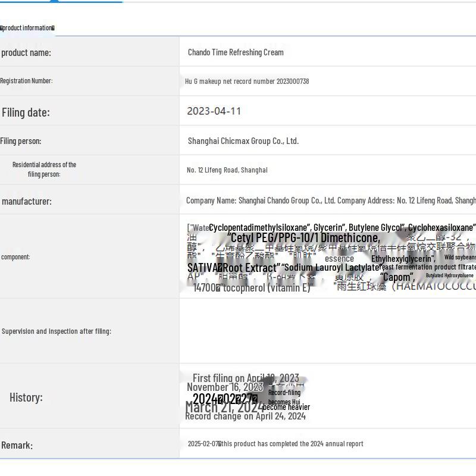
Task: Select the product name 'Chando Time Refreshing Cream'
Action: 236,52
